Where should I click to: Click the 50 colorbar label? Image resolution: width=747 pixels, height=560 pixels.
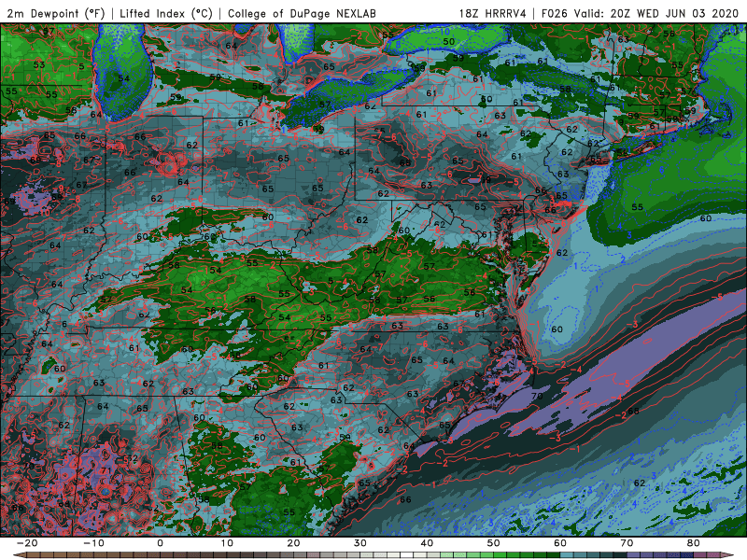tap(494, 543)
